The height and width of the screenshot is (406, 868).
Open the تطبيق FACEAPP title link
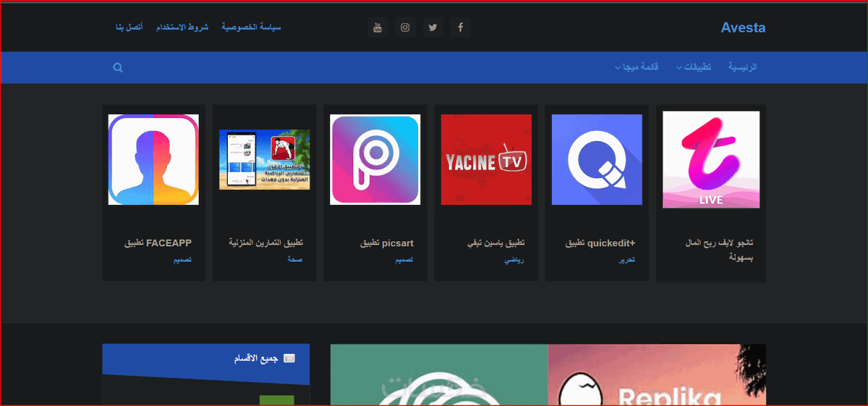coord(158,243)
